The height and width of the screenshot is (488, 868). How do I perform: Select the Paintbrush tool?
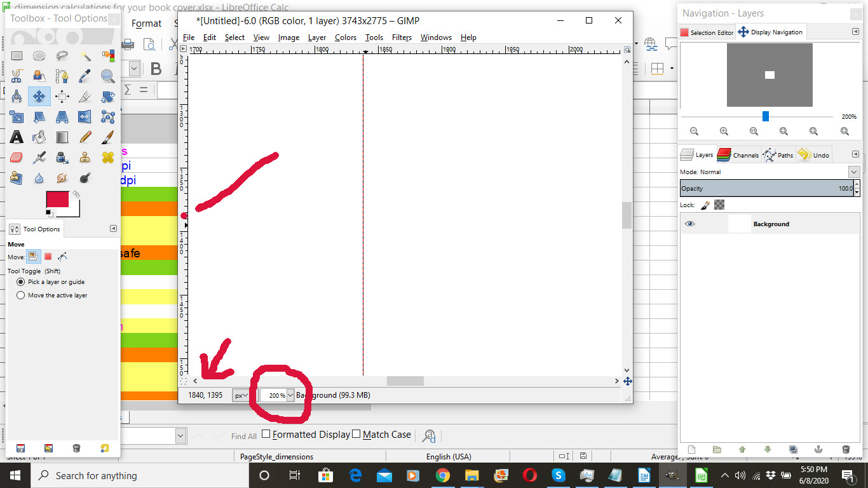[x=108, y=137]
